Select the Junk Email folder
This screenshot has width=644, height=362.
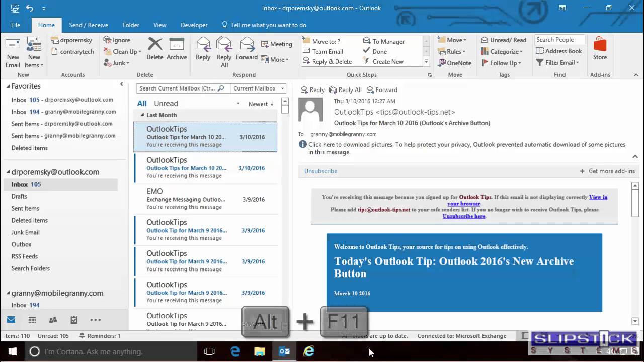(x=26, y=232)
